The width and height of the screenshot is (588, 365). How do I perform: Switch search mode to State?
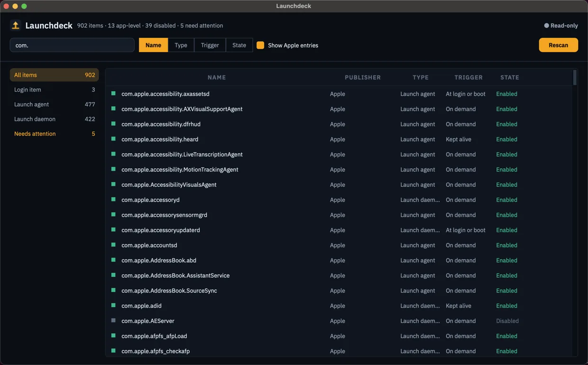[x=239, y=45]
